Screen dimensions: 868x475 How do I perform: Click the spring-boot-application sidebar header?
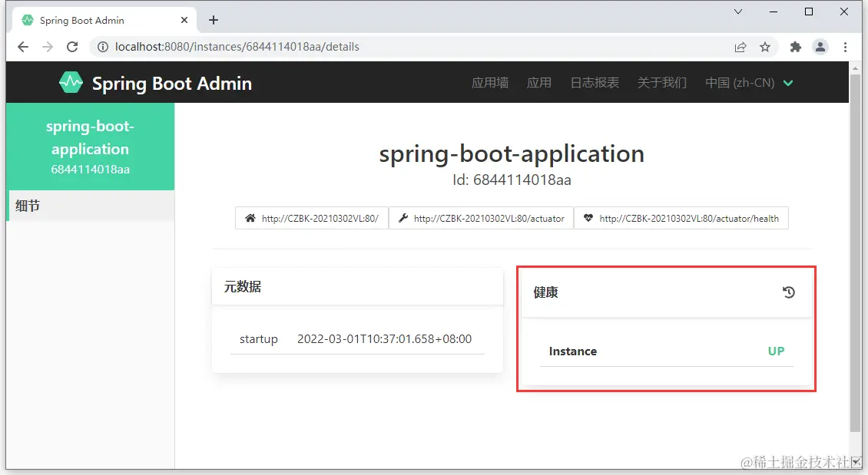[90, 147]
